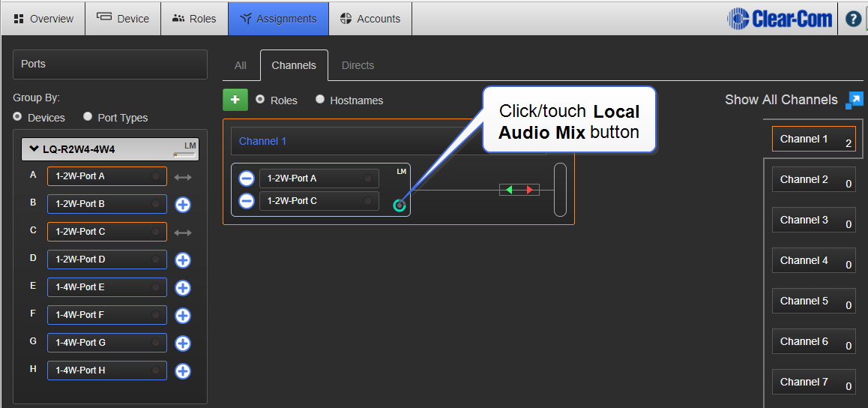868x408 pixels.
Task: Open the Ports dropdown field
Action: 109,64
